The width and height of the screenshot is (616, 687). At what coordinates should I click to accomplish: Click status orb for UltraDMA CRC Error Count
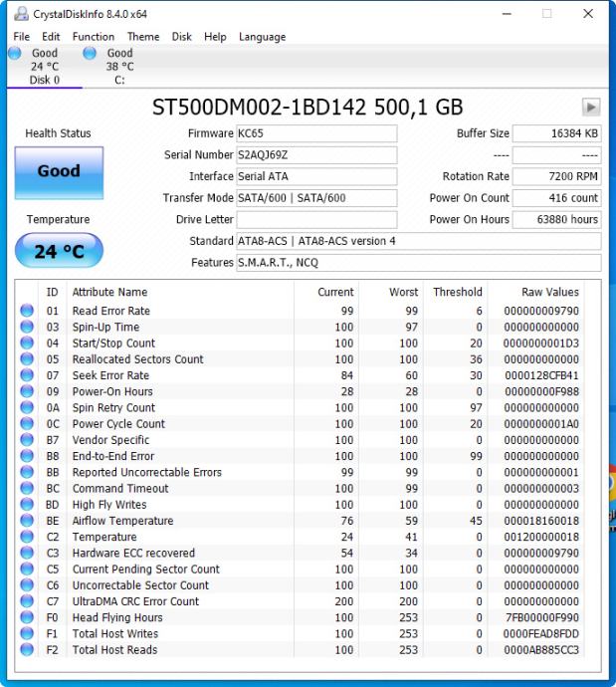(x=27, y=601)
